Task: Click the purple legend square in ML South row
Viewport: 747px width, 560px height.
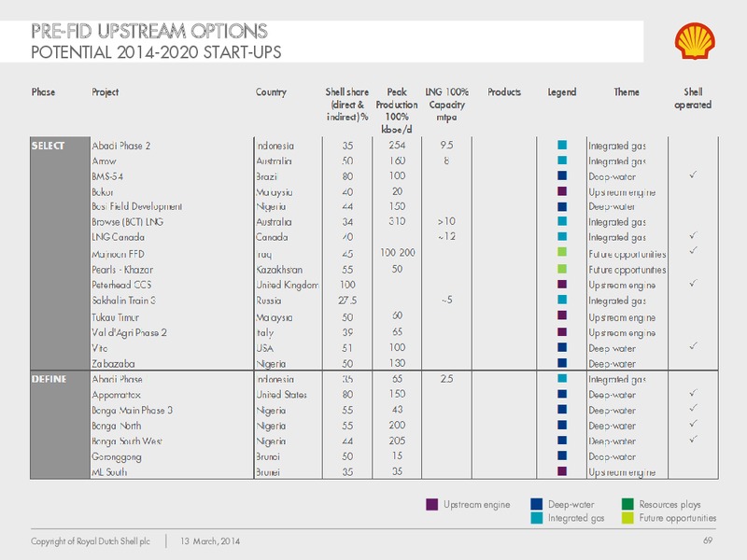Action: 562,471
